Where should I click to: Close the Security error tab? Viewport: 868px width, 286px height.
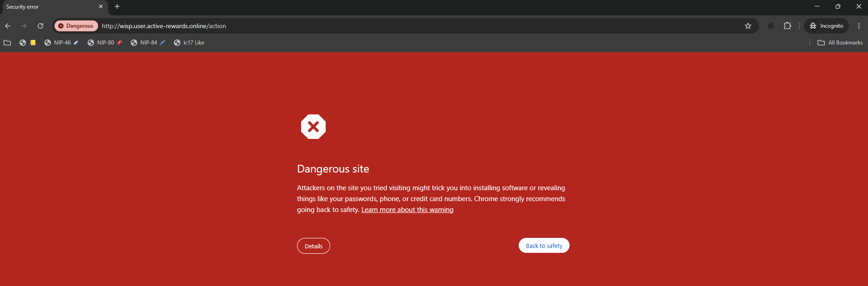pos(101,6)
